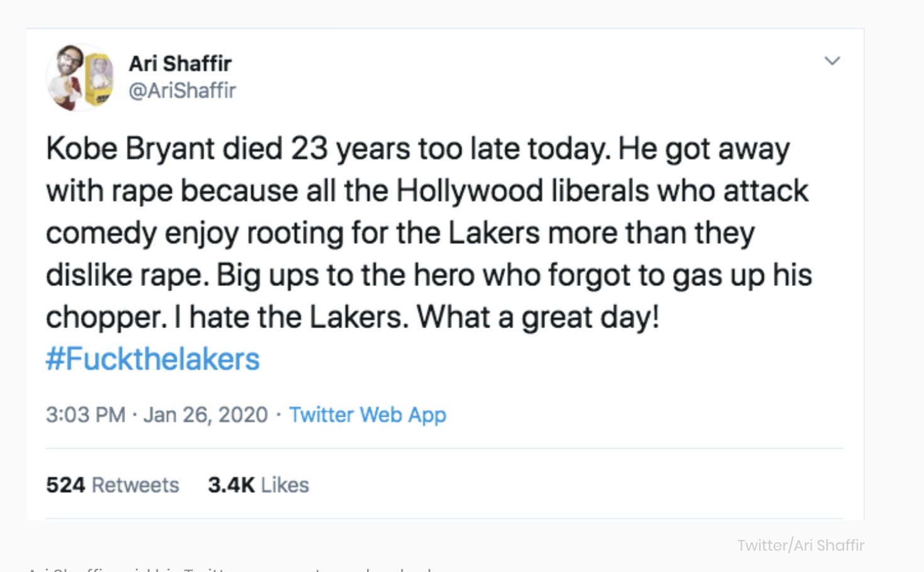Open the Twitter Web App source link
This screenshot has width=924, height=572.
click(367, 415)
